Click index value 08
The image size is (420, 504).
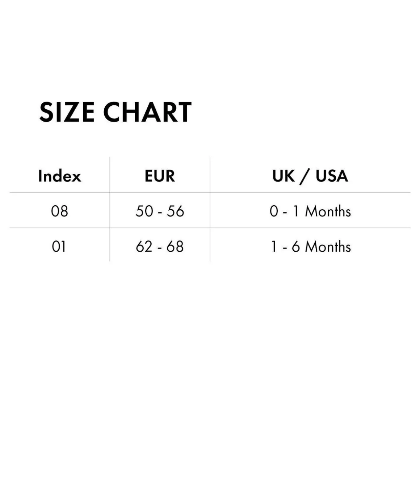(59, 211)
